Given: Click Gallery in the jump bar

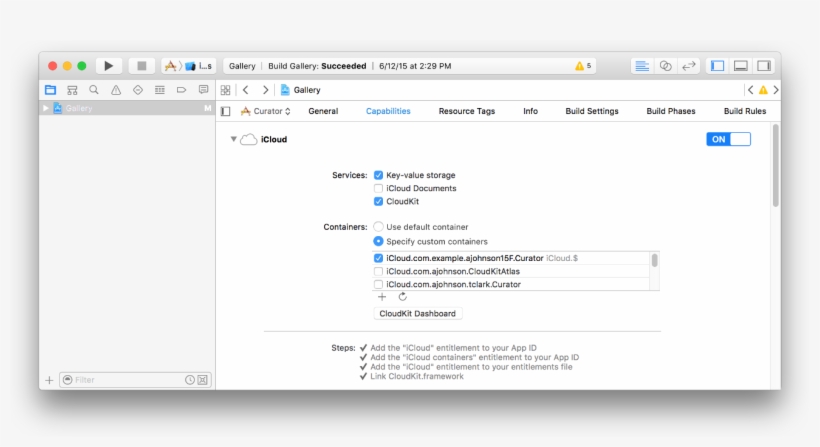Looking at the screenshot, I should [301, 90].
